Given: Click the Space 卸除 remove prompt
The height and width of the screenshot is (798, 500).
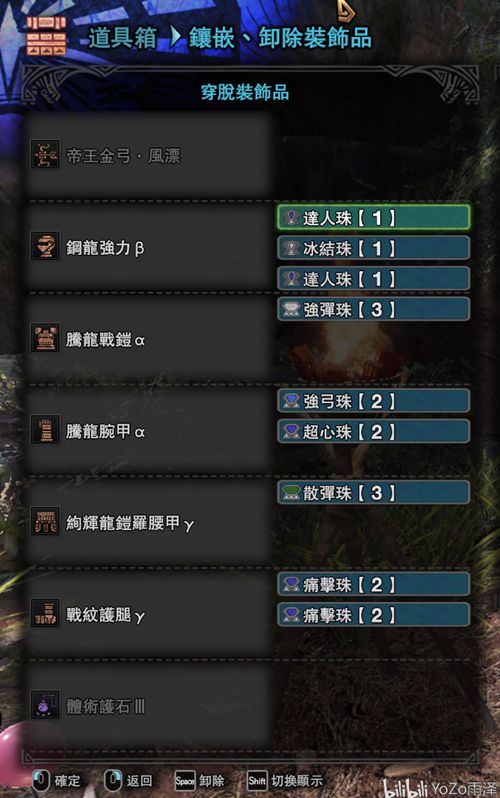Looking at the screenshot, I should pyautogui.click(x=200, y=781).
